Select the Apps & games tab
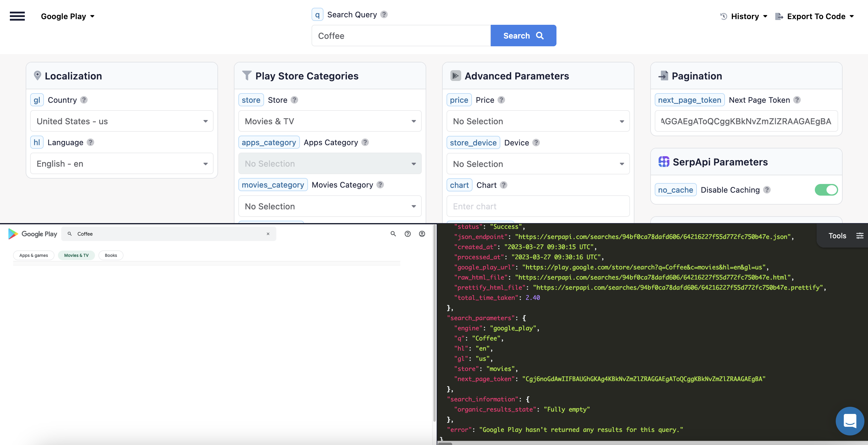This screenshot has height=445, width=868. point(33,255)
